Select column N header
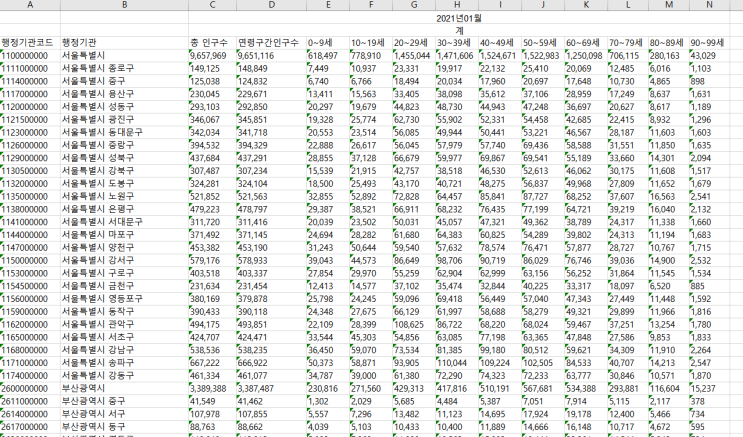This screenshot has height=437, width=743. [x=709, y=5]
